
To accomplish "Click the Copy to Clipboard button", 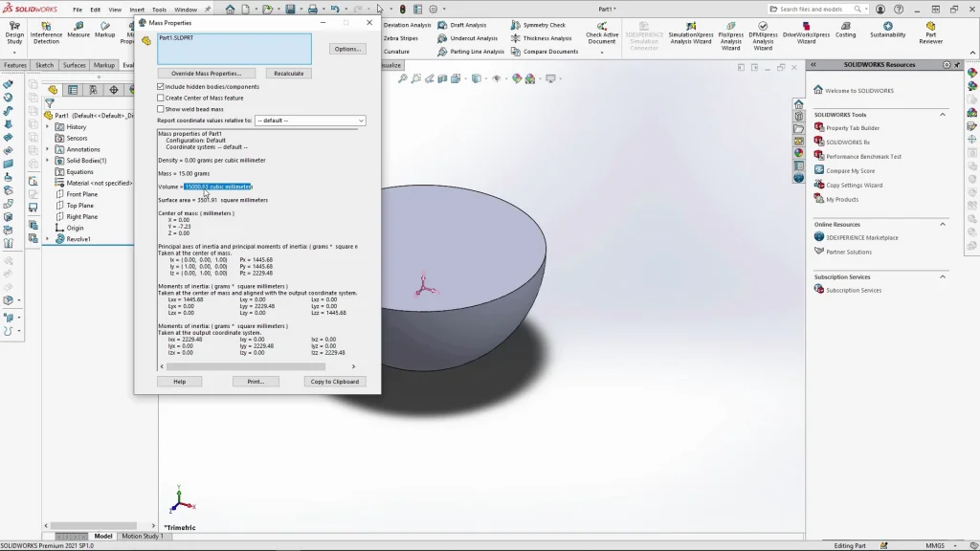I will 334,382.
